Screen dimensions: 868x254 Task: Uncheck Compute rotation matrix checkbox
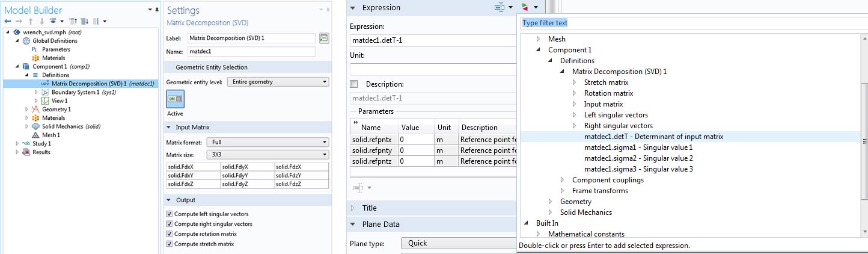170,234
